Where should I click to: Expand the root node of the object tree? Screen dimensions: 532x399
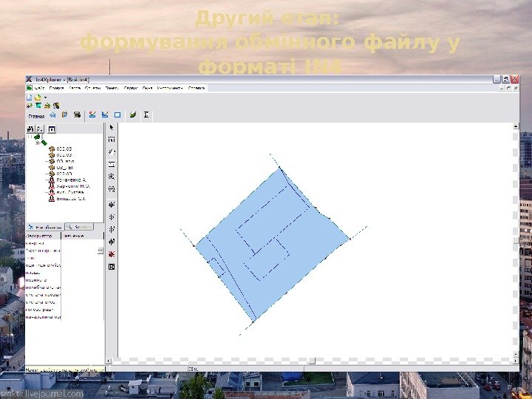click(29, 137)
